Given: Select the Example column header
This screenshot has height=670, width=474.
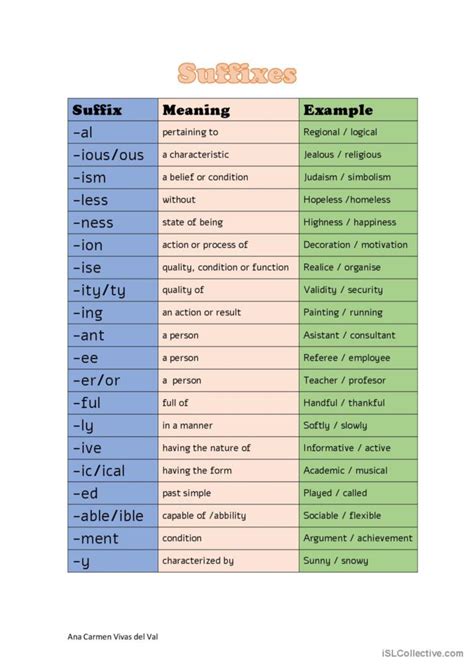Looking at the screenshot, I should point(358,110).
